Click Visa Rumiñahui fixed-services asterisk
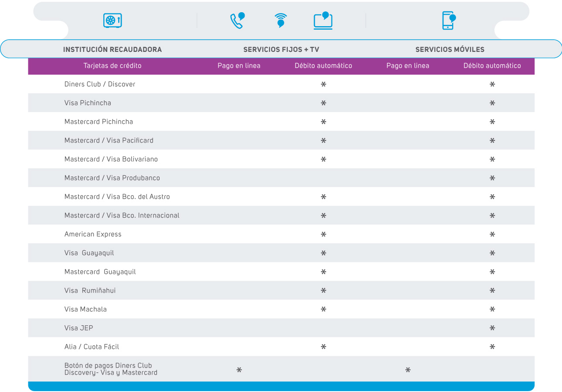Screen dimensions: 562x392 point(324,291)
